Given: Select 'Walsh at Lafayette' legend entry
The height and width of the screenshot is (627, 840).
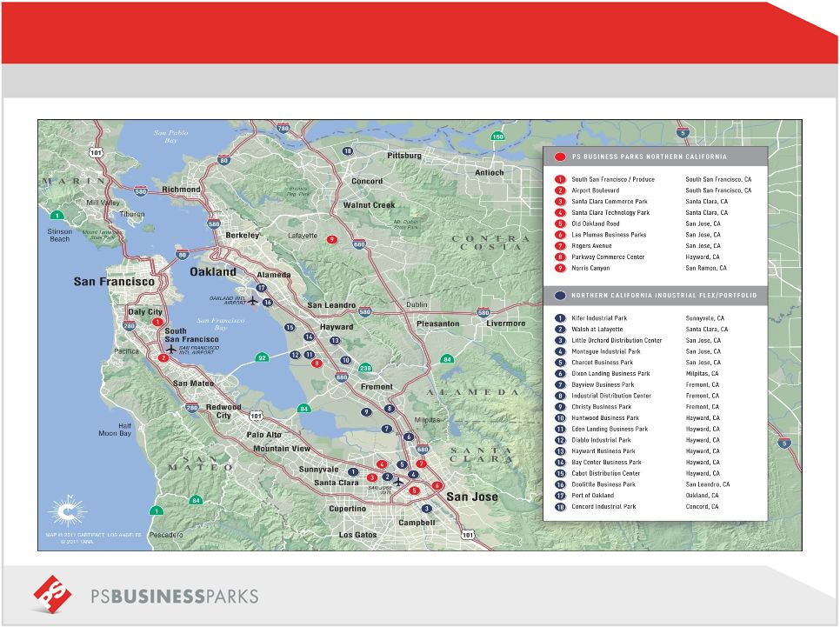Looking at the screenshot, I should coord(597,330).
